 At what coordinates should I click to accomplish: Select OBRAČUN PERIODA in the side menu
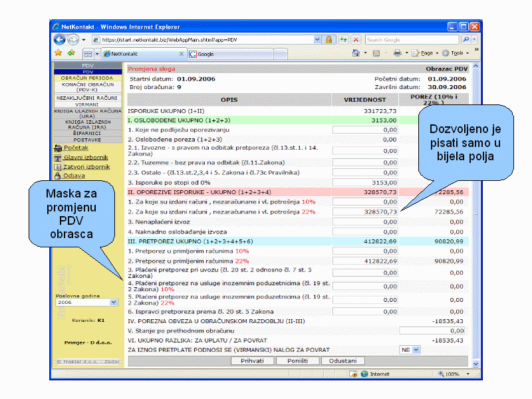[88, 78]
